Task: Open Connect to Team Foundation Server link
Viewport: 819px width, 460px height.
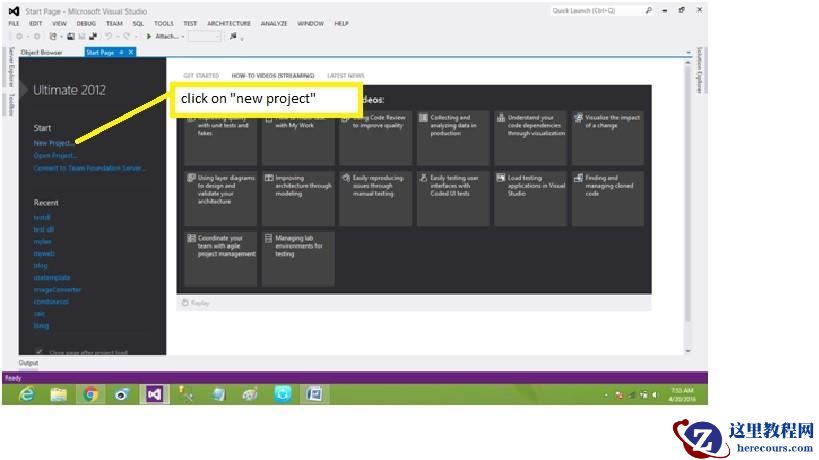Action: point(89,168)
